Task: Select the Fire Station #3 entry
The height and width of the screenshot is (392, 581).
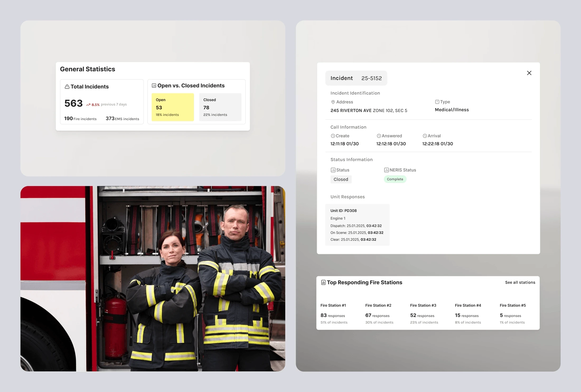Action: tap(424, 314)
